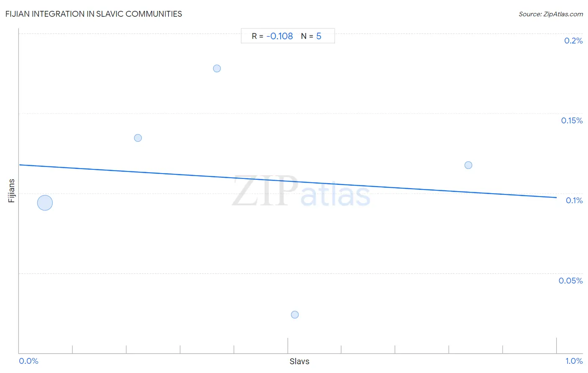Screen dimensions: 588x373
Task: Click the blue regression trend line
Action: click(x=288, y=181)
